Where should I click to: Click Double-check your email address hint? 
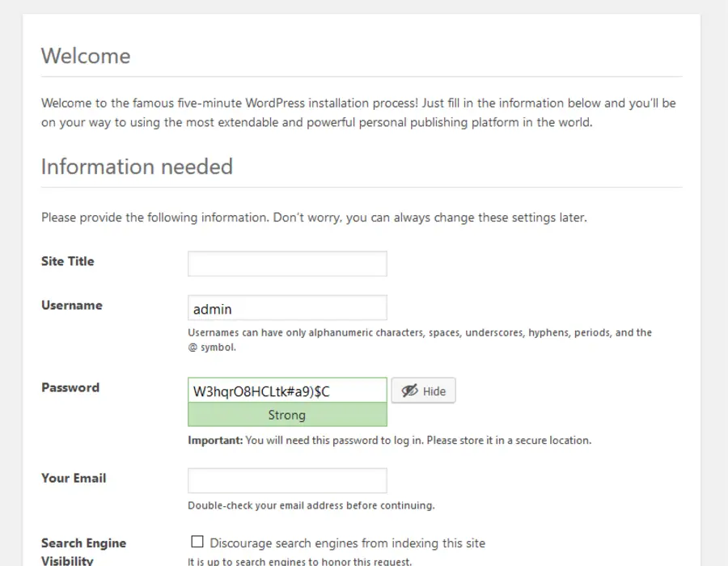click(x=311, y=505)
